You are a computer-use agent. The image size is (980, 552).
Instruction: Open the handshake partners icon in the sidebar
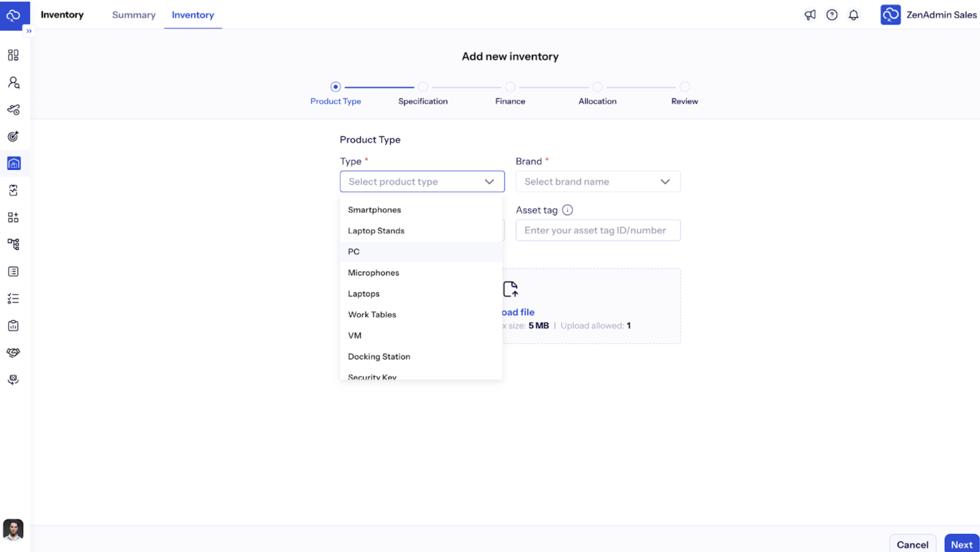13,352
